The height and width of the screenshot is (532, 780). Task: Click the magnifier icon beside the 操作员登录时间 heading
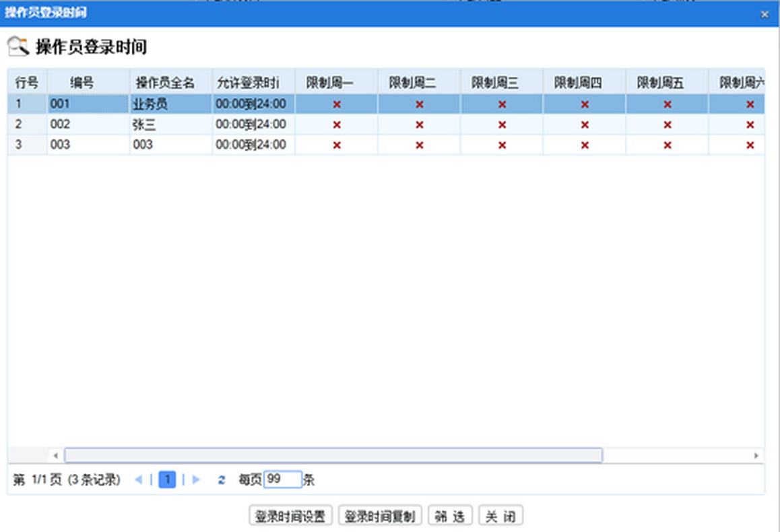pos(18,46)
